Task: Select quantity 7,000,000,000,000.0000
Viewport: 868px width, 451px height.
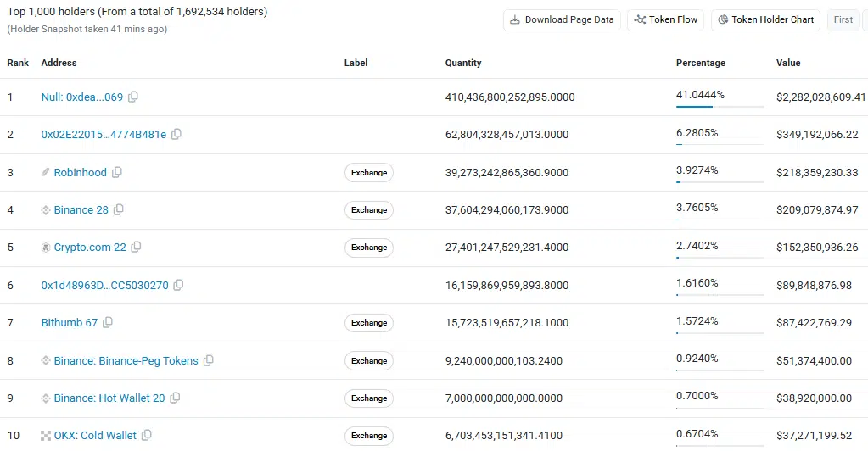Action: (x=504, y=398)
